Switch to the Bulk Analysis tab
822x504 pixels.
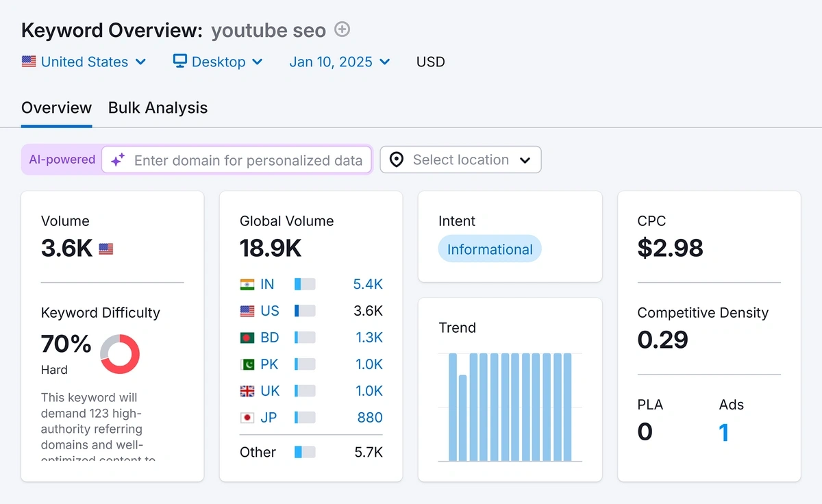pyautogui.click(x=158, y=108)
